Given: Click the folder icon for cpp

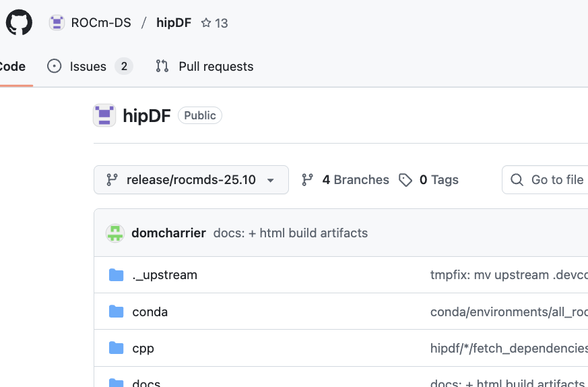Looking at the screenshot, I should point(117,348).
